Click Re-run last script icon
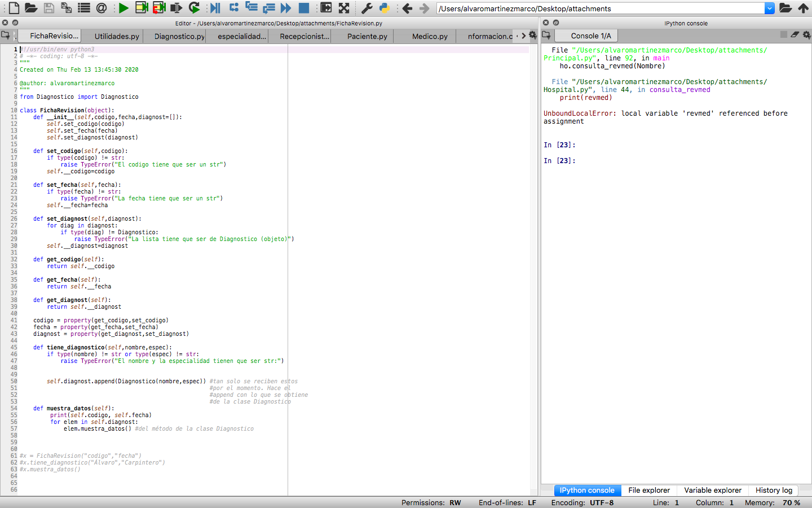812x508 pixels. click(x=194, y=8)
